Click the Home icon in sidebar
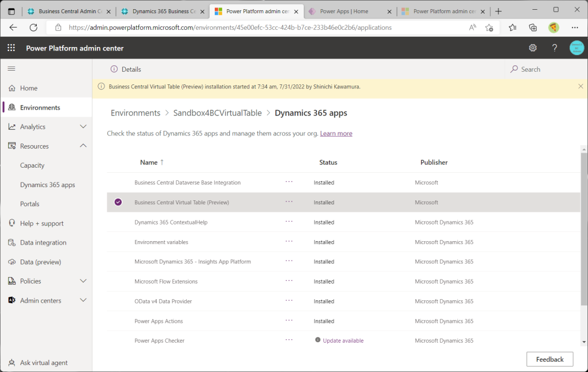This screenshot has height=372, width=588. click(12, 88)
